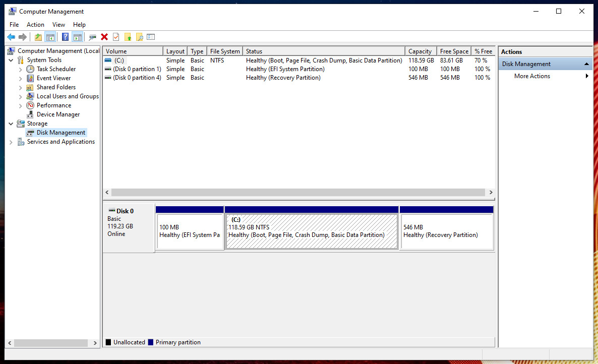Expand the Task Scheduler tree node
The width and height of the screenshot is (598, 364).
tap(21, 70)
